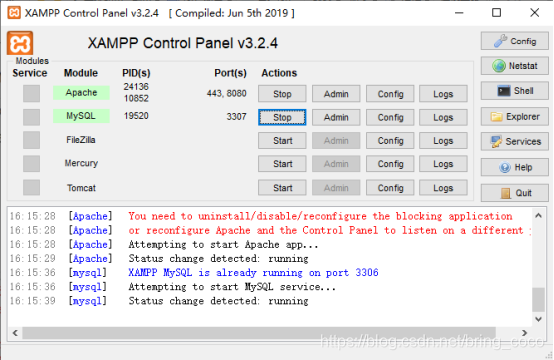Click the log vertical scrollbar thumb
The width and height of the screenshot is (554, 360).
[538, 300]
